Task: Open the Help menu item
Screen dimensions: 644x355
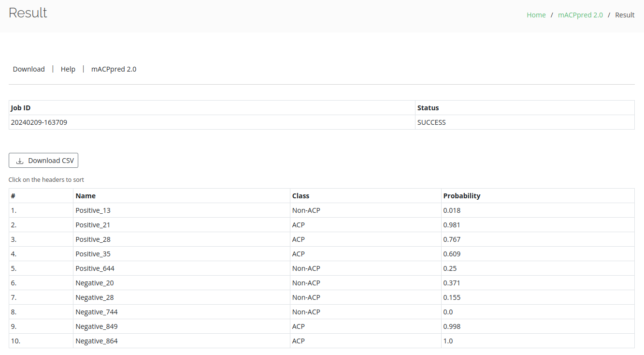Action: pos(68,69)
